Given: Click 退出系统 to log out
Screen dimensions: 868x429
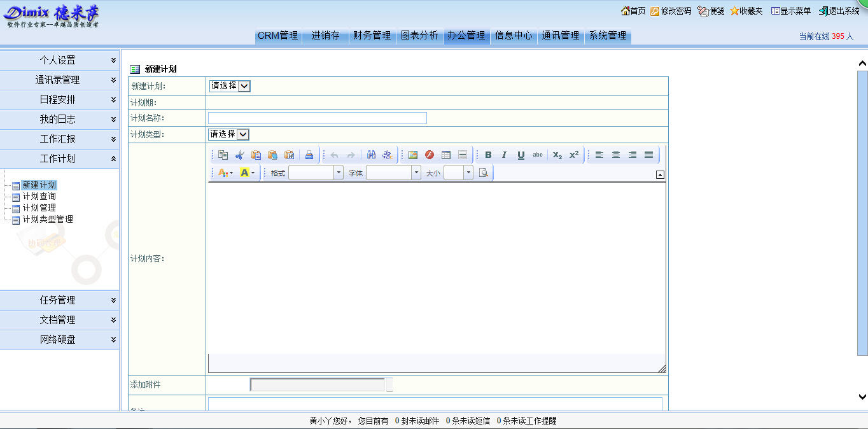Looking at the screenshot, I should (x=839, y=11).
